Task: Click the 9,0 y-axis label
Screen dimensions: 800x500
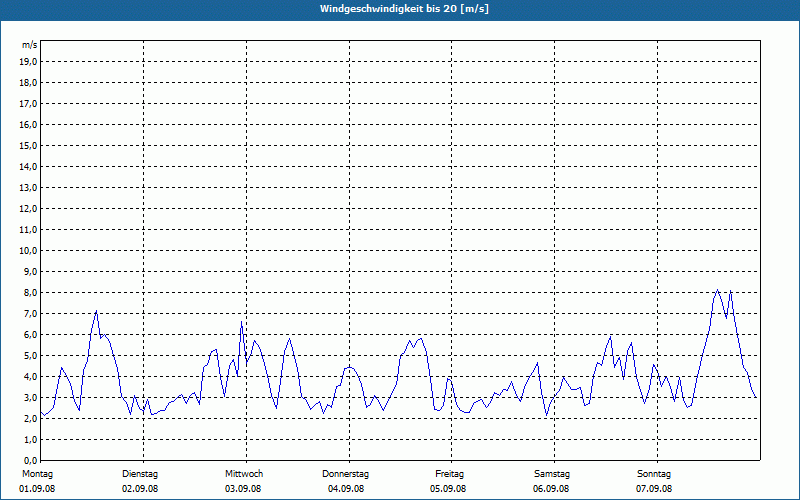Action: click(x=30, y=271)
